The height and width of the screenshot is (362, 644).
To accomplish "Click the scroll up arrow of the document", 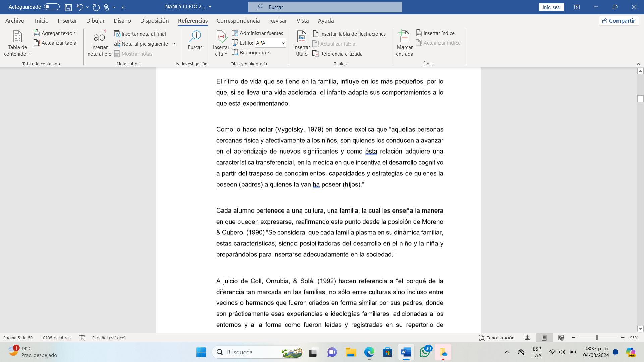I will pyautogui.click(x=640, y=71).
